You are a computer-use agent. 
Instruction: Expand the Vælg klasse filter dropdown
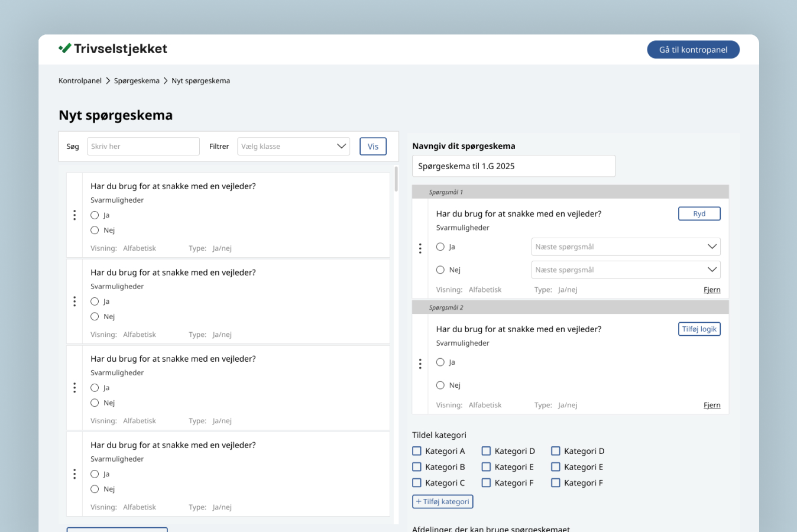(293, 147)
